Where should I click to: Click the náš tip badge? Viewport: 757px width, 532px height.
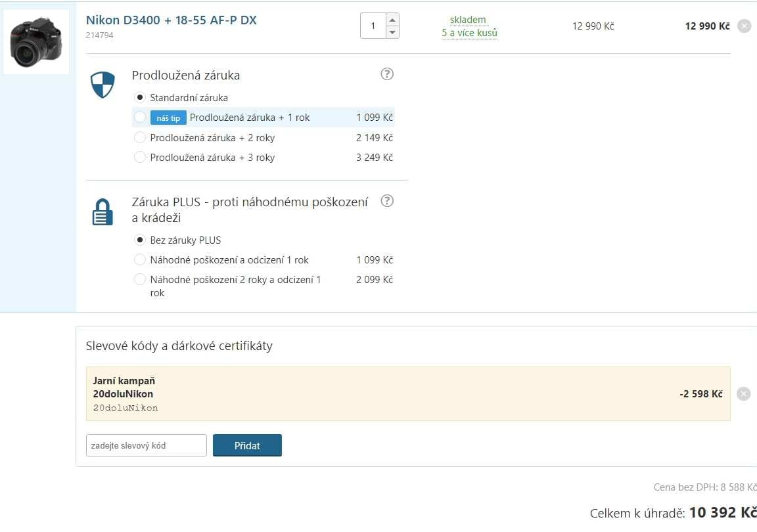[x=168, y=118]
